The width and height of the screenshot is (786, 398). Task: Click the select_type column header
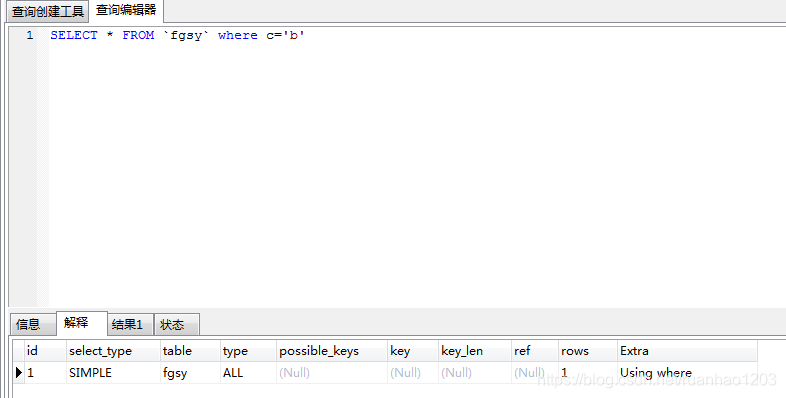(x=113, y=351)
